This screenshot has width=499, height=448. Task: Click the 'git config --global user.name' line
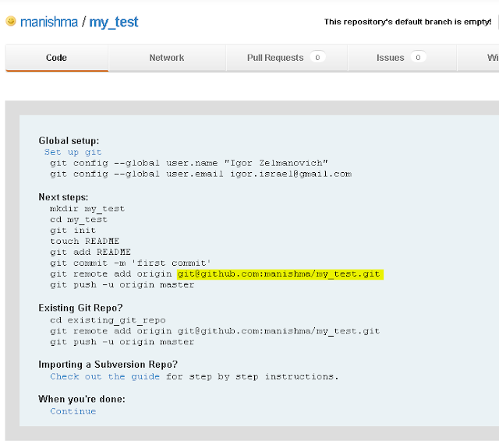pyautogui.click(x=189, y=163)
